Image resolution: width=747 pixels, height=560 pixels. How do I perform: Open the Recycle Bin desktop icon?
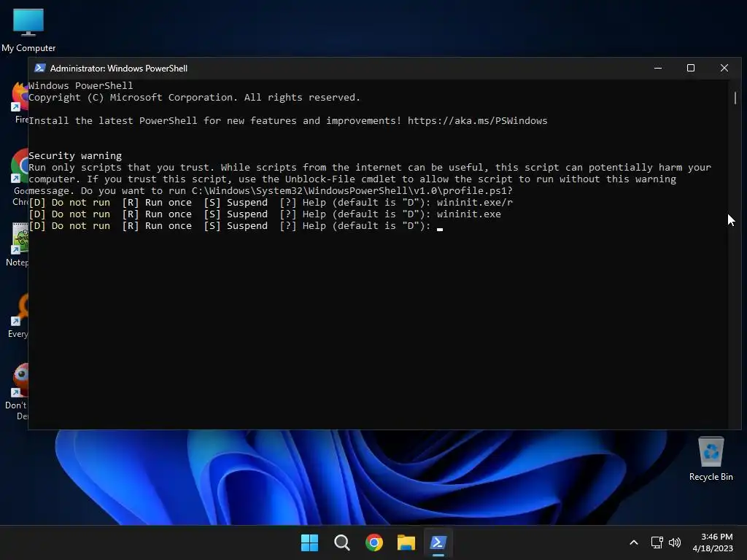point(711,459)
